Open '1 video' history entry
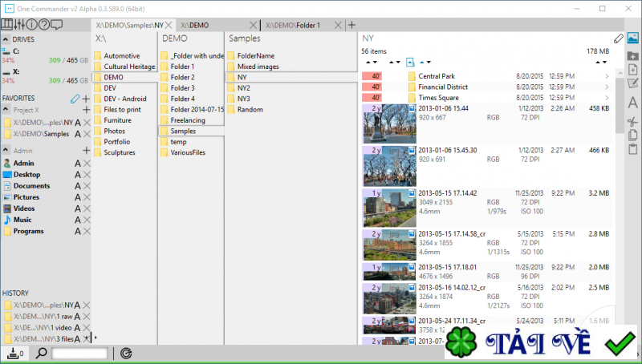This screenshot has width=642, height=364. (x=43, y=328)
